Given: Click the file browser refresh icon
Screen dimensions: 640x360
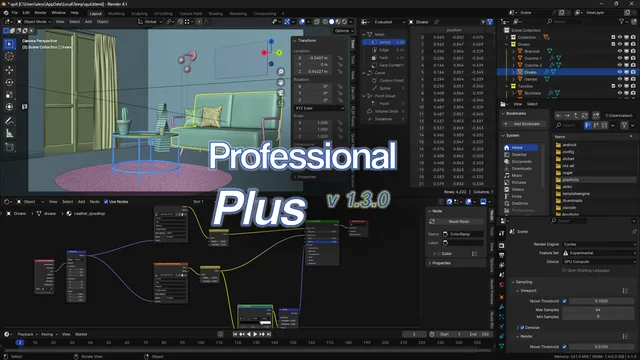Looking at the screenshot, I should (584, 116).
